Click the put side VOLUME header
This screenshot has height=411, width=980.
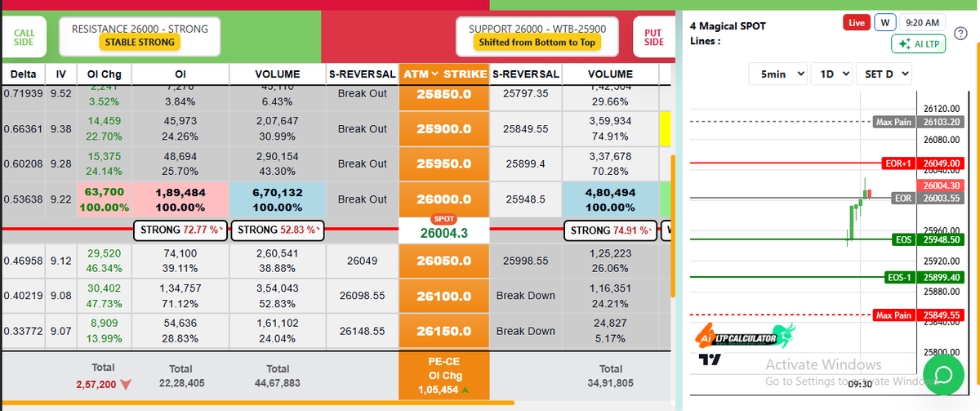click(610, 74)
